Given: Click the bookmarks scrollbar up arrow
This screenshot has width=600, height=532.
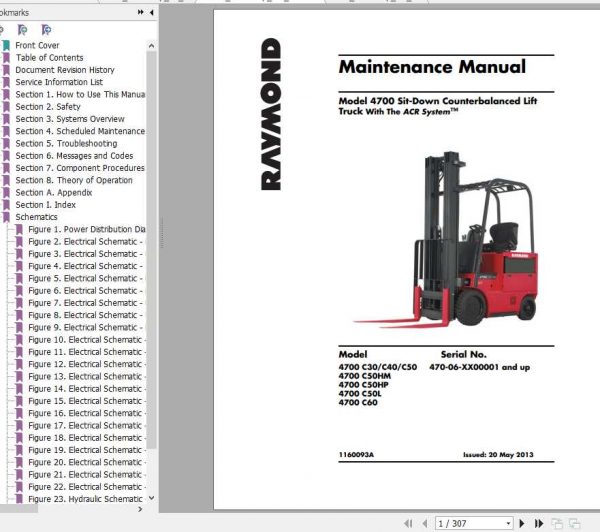Looking at the screenshot, I should [x=152, y=46].
